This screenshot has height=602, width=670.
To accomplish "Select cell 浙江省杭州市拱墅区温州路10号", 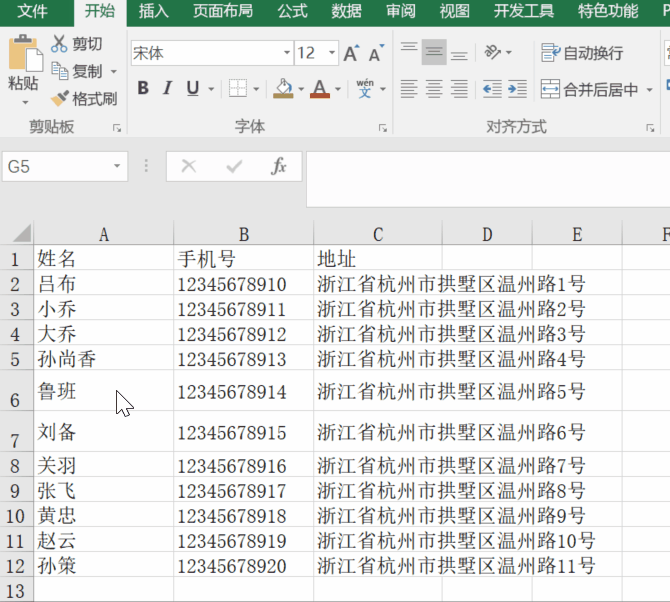I will [456, 540].
